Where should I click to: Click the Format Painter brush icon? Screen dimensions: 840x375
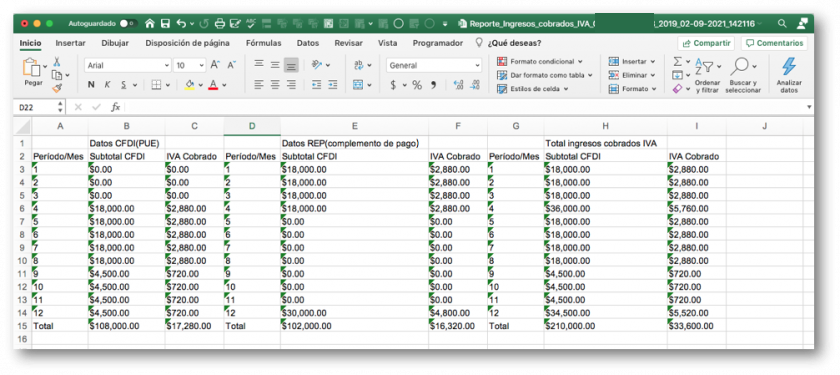[57, 88]
